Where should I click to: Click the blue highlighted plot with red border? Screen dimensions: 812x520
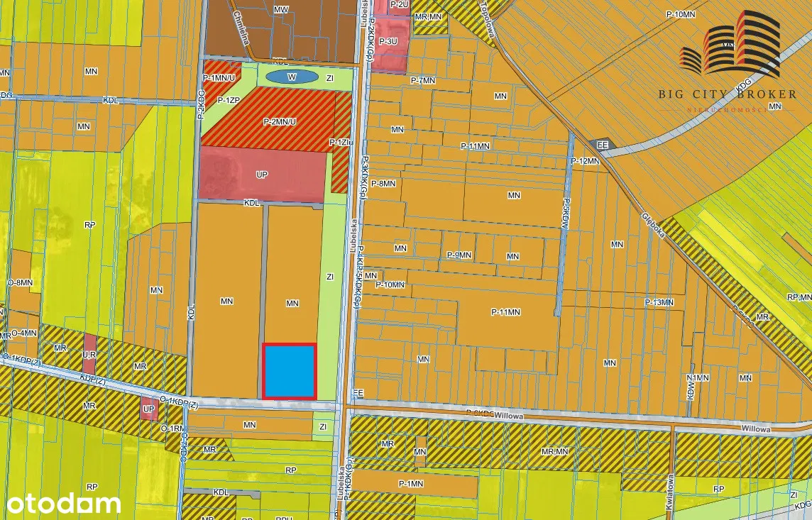[x=289, y=371]
